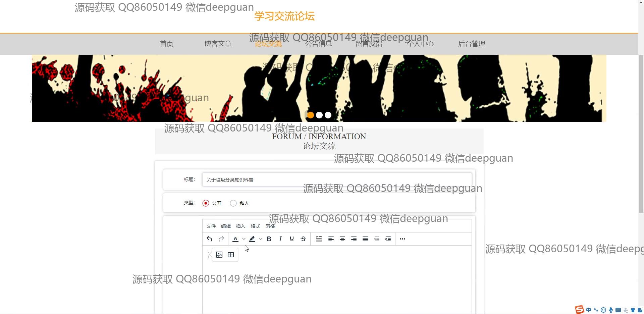Click the redo arrow in the editor toolbar
Image resolution: width=644 pixels, height=314 pixels.
pyautogui.click(x=221, y=239)
